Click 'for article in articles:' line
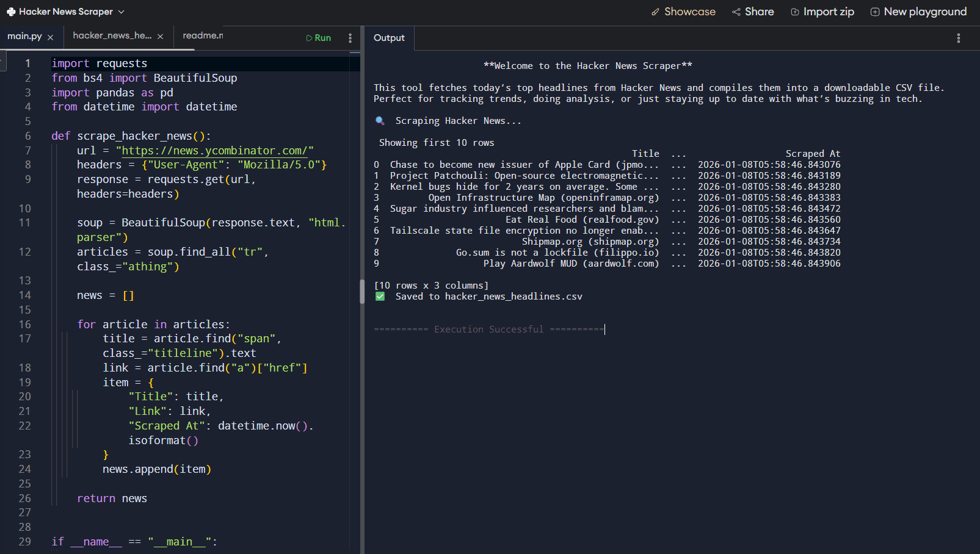Image resolution: width=980 pixels, height=554 pixels. pos(153,325)
